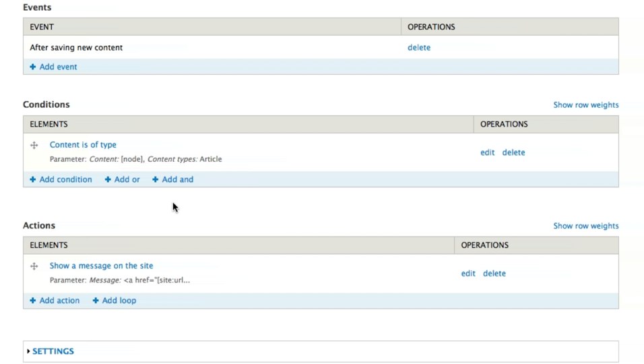Edit the Show a message action

pyautogui.click(x=468, y=274)
